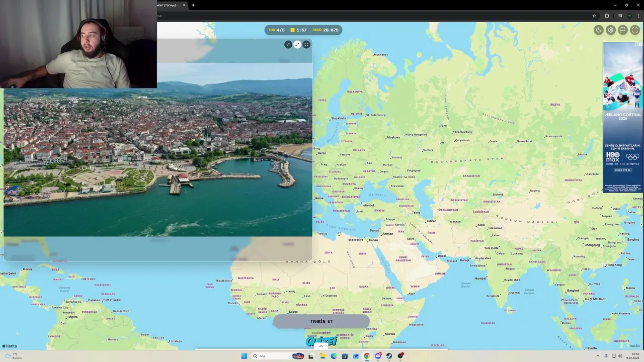Enter fullscreen with the map's top-right icon
This screenshot has height=362, width=644.
tap(635, 30)
